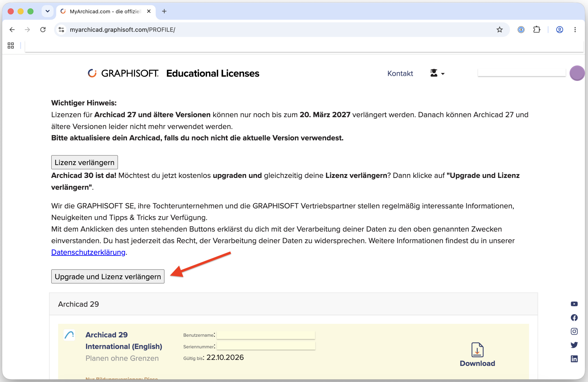Open the LinkedIn social icon
Viewport: 588px width, 382px height.
coord(574,359)
